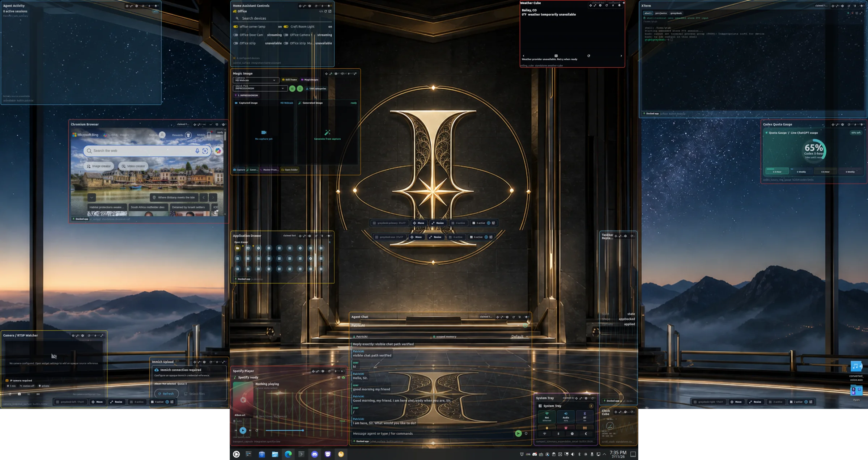Toggle the Office Door Cam switch
This screenshot has width=868, height=460.
[x=236, y=35]
